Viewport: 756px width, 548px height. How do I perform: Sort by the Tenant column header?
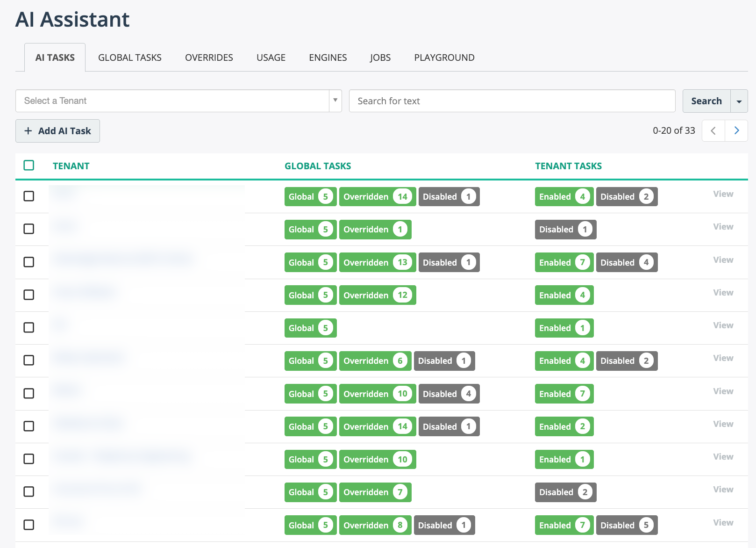click(x=71, y=166)
